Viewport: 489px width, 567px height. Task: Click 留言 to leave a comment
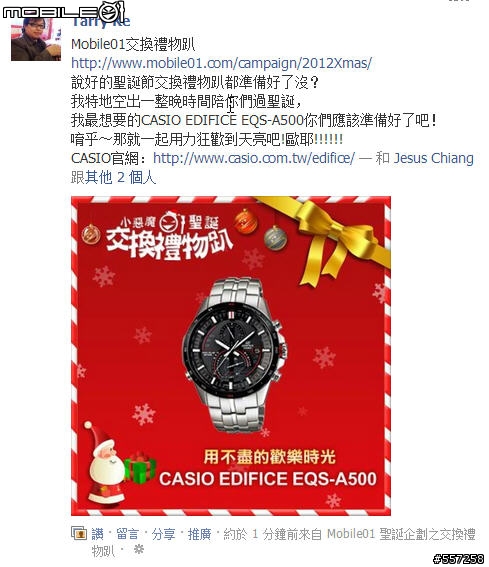pyautogui.click(x=127, y=534)
